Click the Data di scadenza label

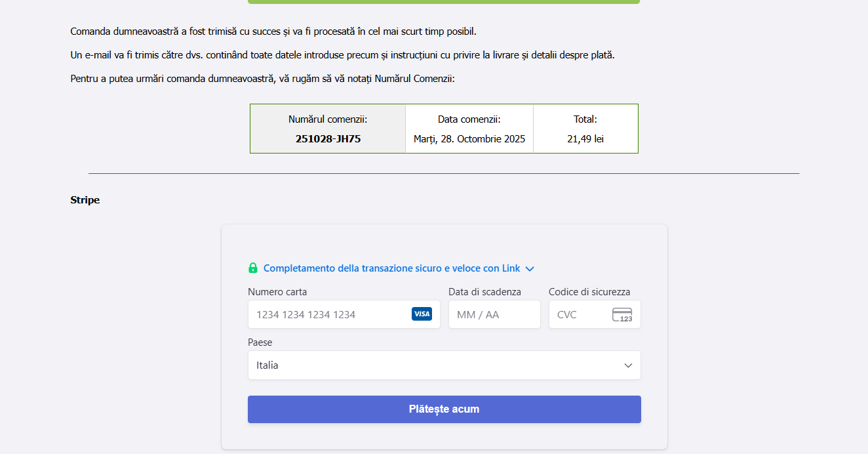pos(484,292)
